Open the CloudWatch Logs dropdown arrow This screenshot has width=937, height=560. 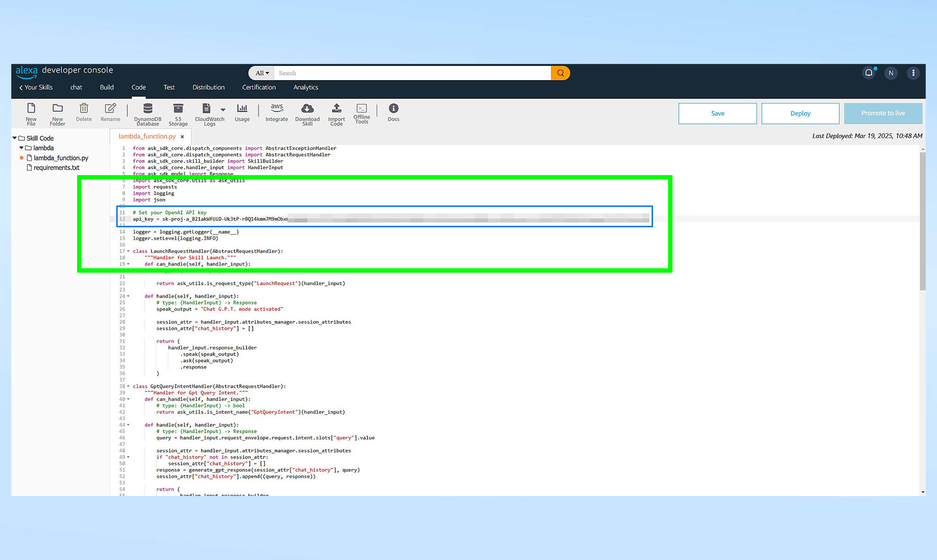click(x=224, y=110)
